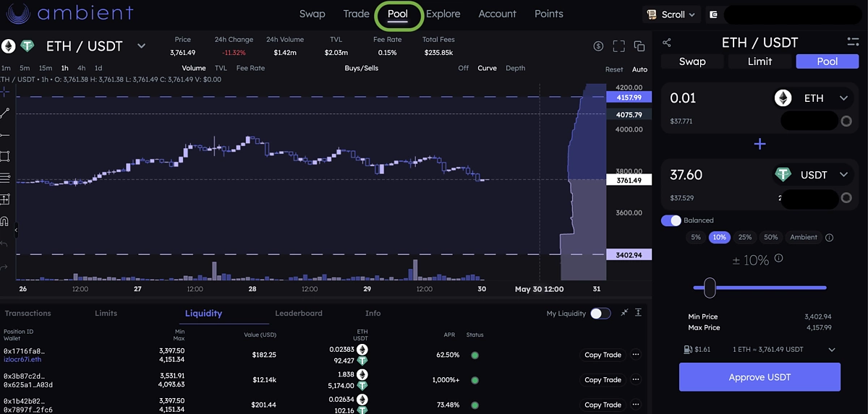
Task: Select the 10% range width option
Action: click(x=720, y=237)
